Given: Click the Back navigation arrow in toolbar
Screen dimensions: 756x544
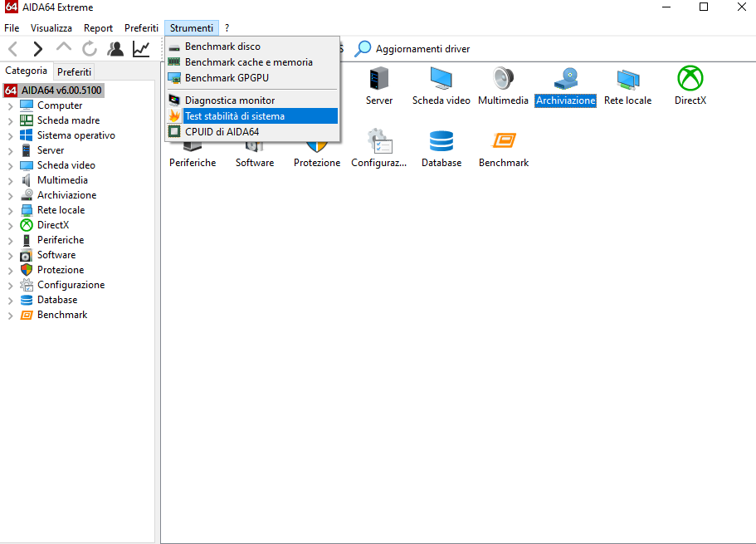Looking at the screenshot, I should (x=13, y=49).
